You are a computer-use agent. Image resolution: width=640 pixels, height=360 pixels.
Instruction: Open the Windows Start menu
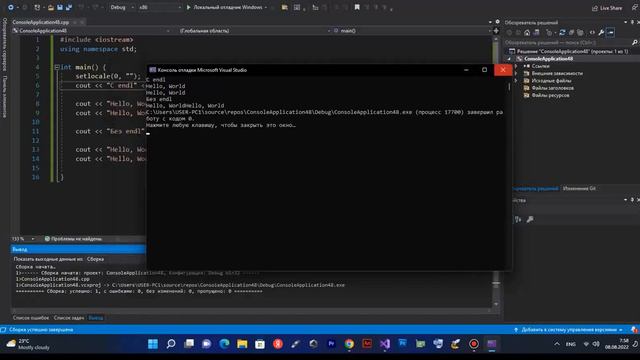[153, 344]
